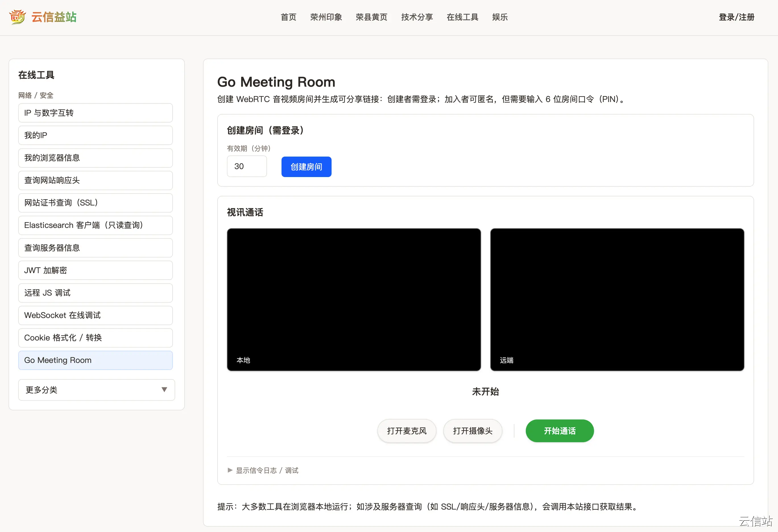Click the blue 创建房间 button

click(306, 167)
